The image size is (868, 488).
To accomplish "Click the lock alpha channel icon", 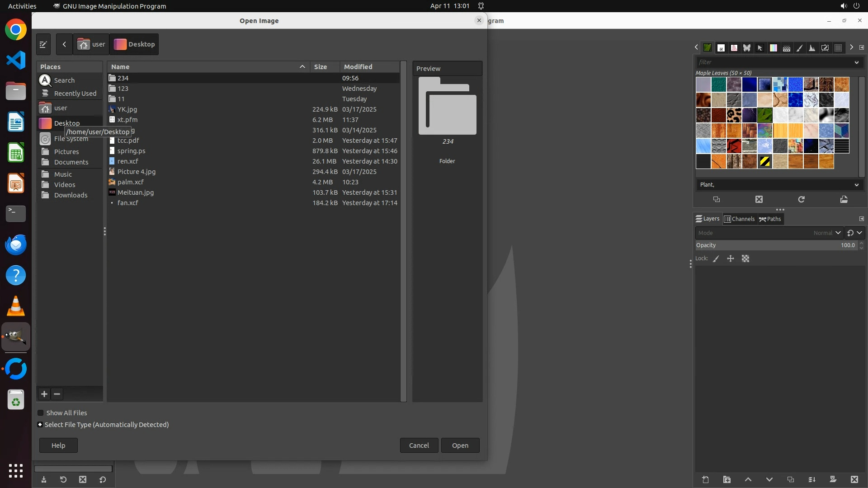I will point(745,259).
